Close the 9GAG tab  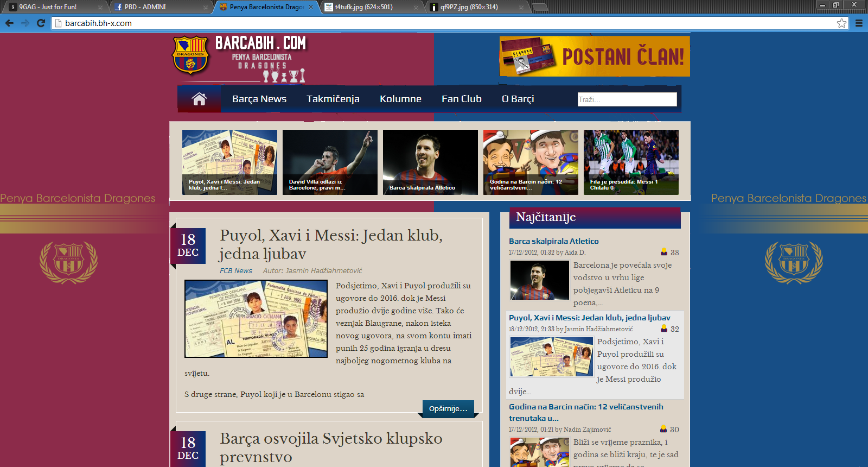[x=100, y=7]
